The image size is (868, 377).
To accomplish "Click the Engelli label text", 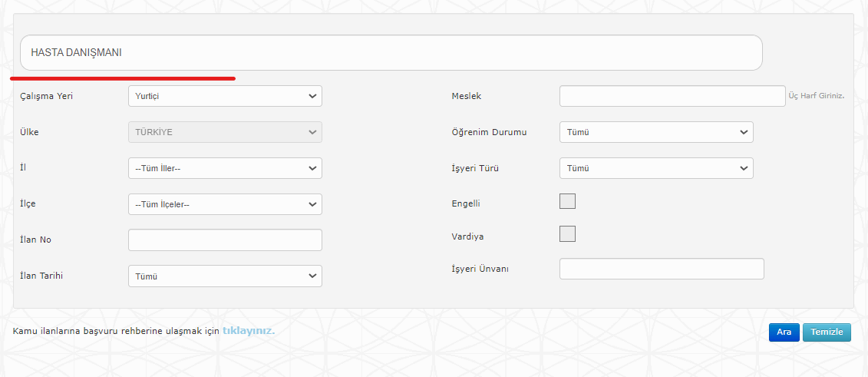I will click(x=466, y=204).
